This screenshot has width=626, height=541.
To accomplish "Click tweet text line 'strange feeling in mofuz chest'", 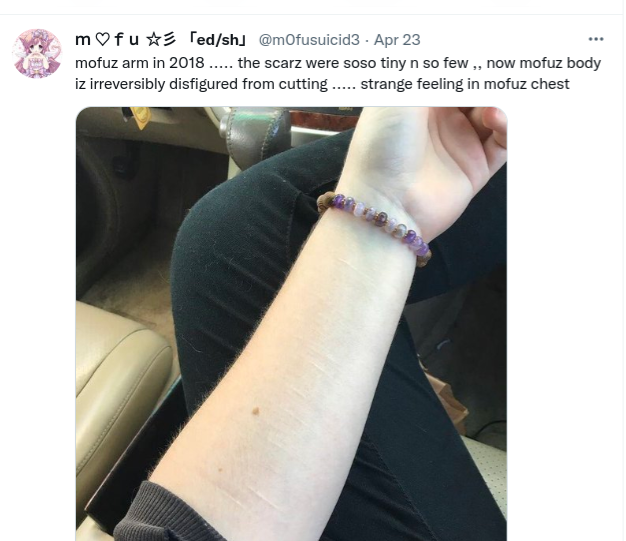I will click(465, 84).
